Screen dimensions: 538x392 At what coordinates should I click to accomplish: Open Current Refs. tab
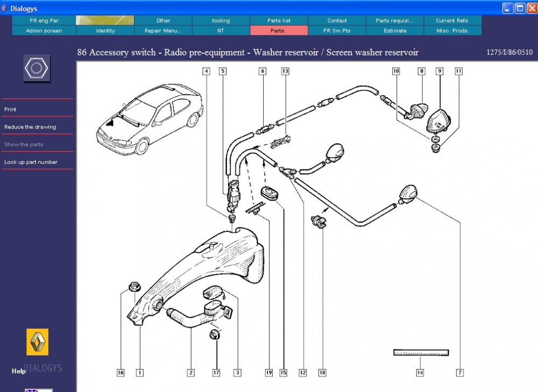(452, 20)
